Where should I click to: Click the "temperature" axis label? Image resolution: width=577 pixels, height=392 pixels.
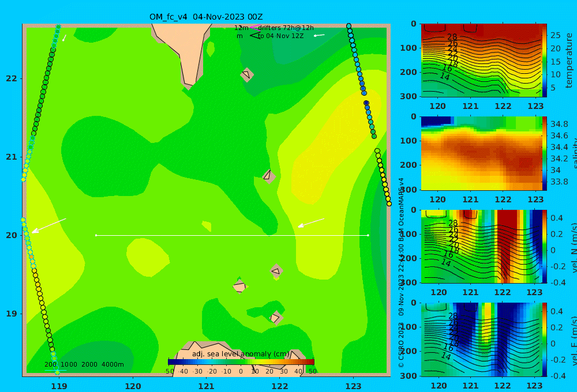tap(569, 61)
